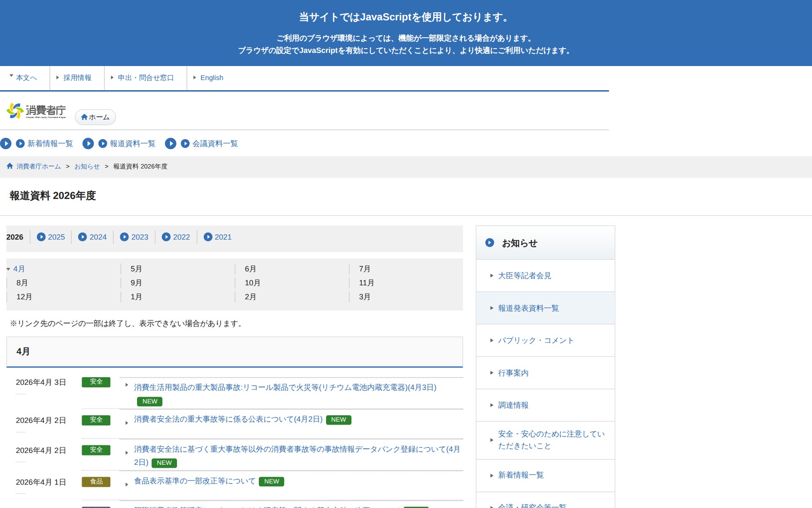Viewport: 812px width, 508px height.
Task: Click circle arrow icon beside お知らせ heading
Action: [x=490, y=243]
